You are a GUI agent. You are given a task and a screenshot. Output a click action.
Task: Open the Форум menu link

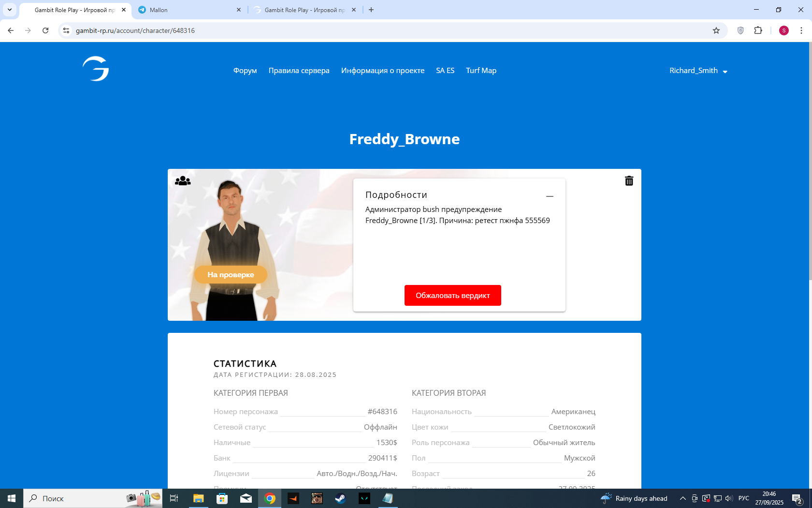click(x=245, y=71)
